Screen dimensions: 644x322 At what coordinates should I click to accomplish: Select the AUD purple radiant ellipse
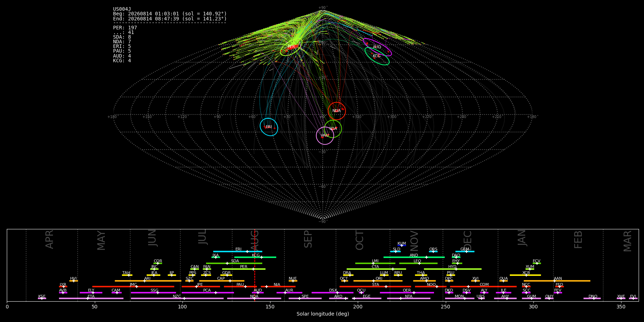pos(377,47)
